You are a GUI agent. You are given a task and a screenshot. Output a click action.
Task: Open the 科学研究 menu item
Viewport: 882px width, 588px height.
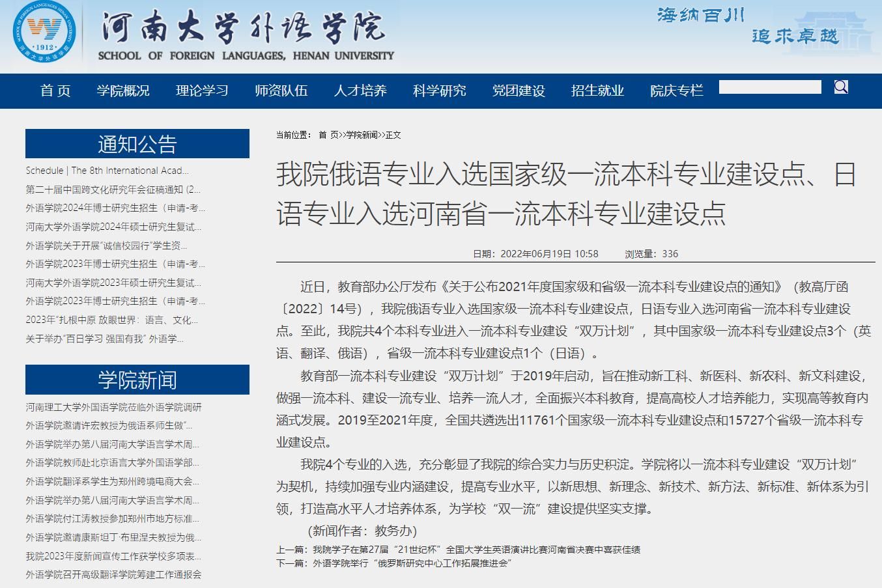click(x=439, y=91)
